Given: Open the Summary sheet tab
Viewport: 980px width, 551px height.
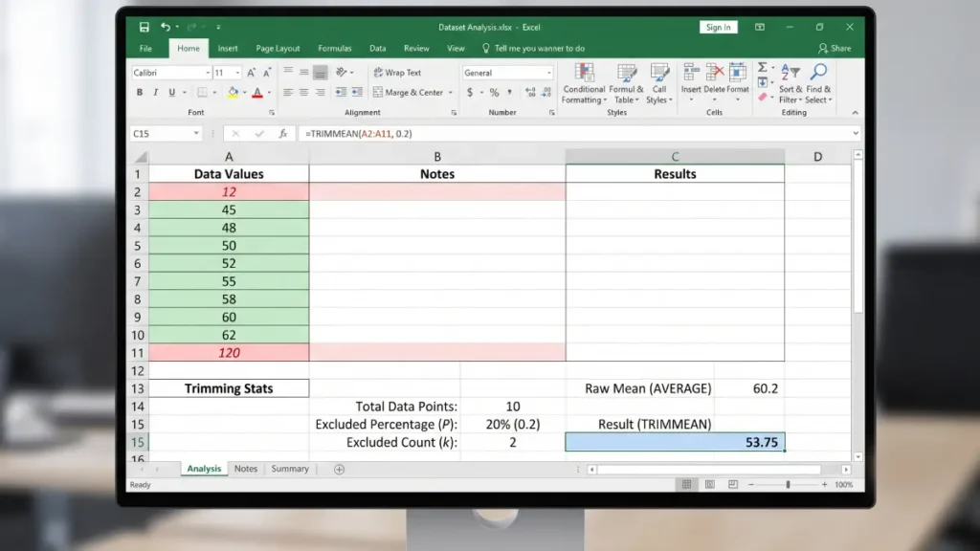Looking at the screenshot, I should click(290, 469).
